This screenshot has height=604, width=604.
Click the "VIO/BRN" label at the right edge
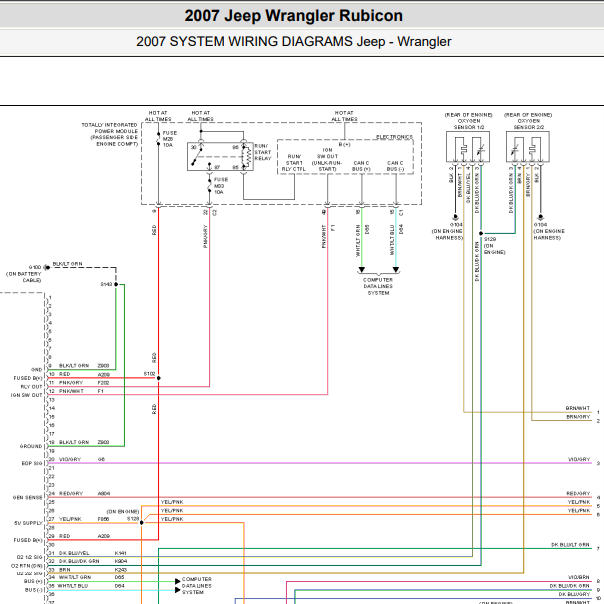(x=579, y=577)
